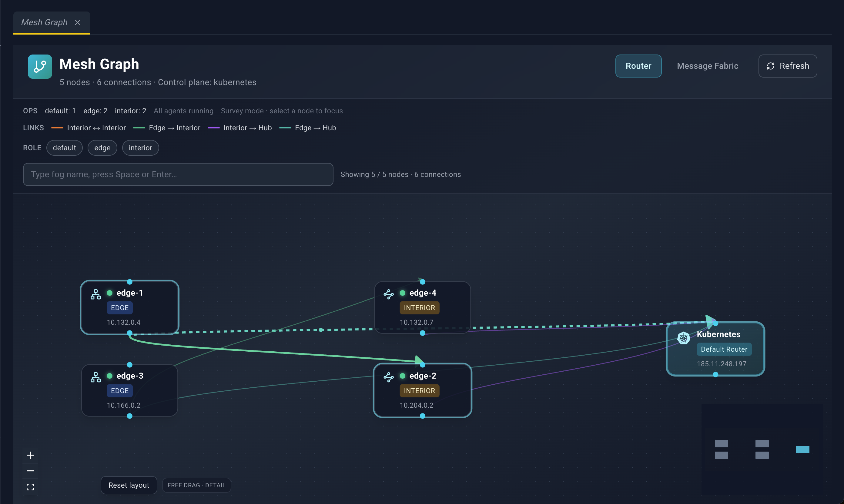Click edge-3 top connection handle

tap(129, 365)
